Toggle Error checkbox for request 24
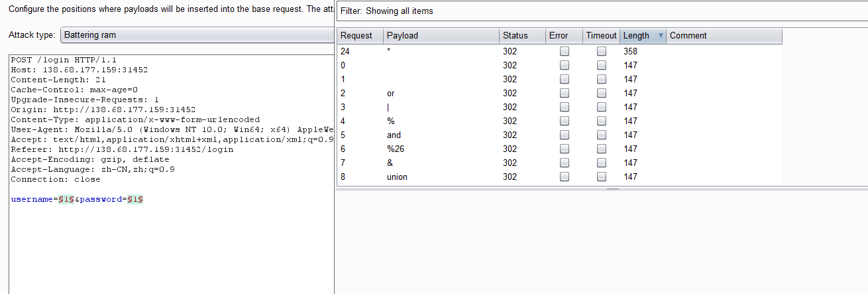Screen dimensions: 868x294 click(565, 51)
